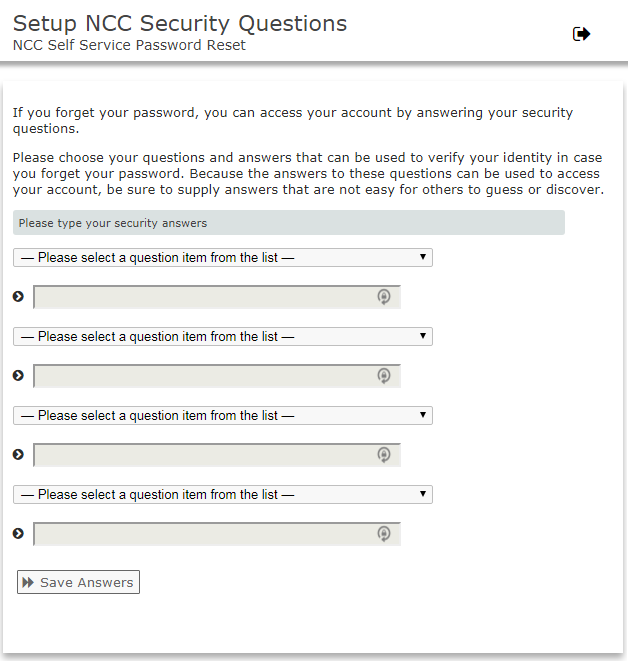Expand the fourth security question dropdown
This screenshot has width=628, height=661.
tap(222, 495)
